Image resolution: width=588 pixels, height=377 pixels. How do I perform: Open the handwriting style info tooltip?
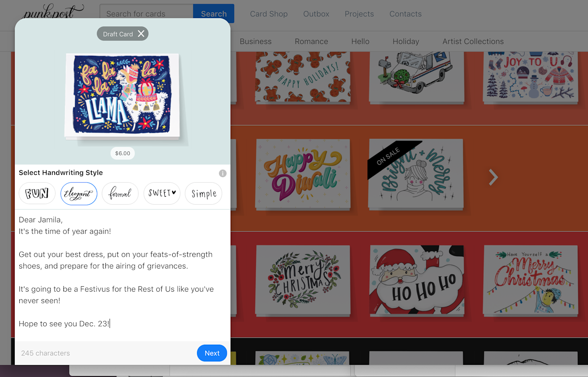pyautogui.click(x=223, y=173)
